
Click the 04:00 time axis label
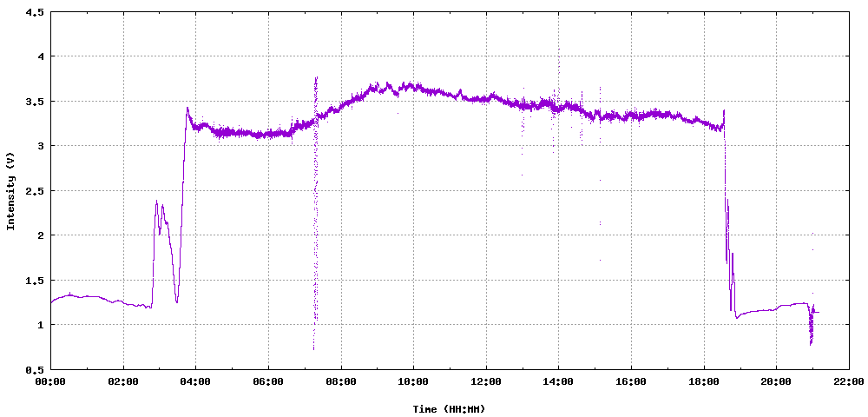coord(195,381)
